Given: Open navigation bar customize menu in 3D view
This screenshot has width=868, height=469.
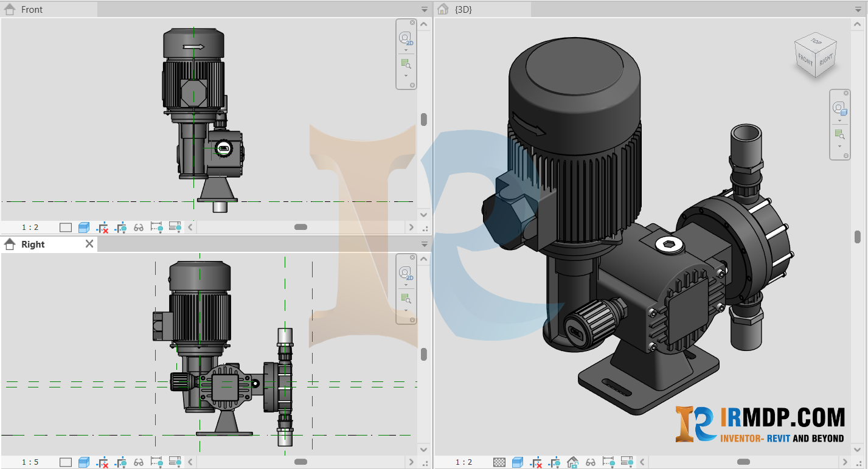Looking at the screenshot, I should [x=845, y=156].
